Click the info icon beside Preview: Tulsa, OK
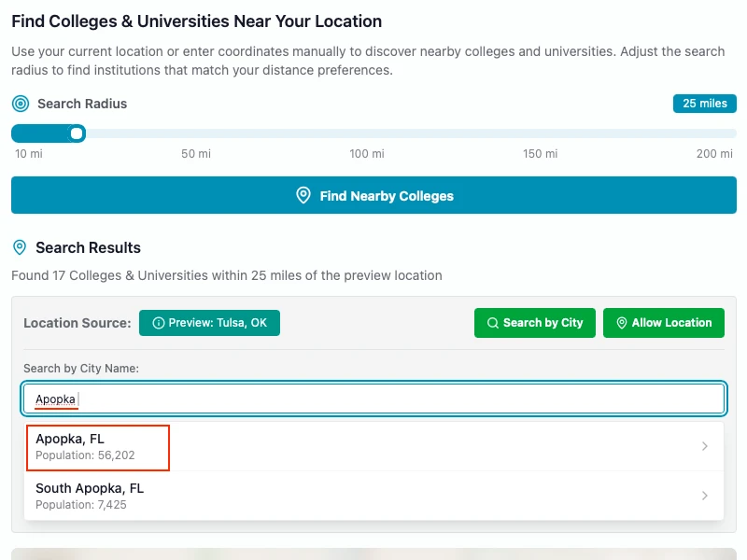Viewport: 747px width, 560px height. click(x=159, y=323)
